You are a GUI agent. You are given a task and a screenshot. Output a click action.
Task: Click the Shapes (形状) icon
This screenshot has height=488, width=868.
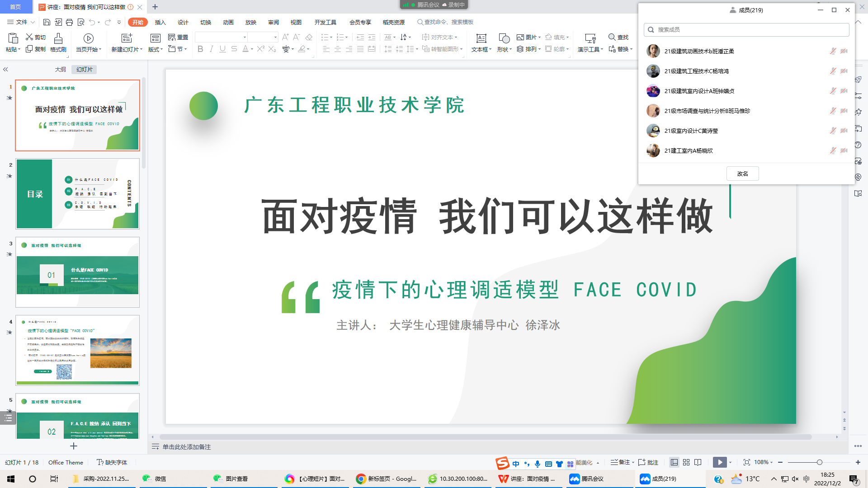[504, 39]
